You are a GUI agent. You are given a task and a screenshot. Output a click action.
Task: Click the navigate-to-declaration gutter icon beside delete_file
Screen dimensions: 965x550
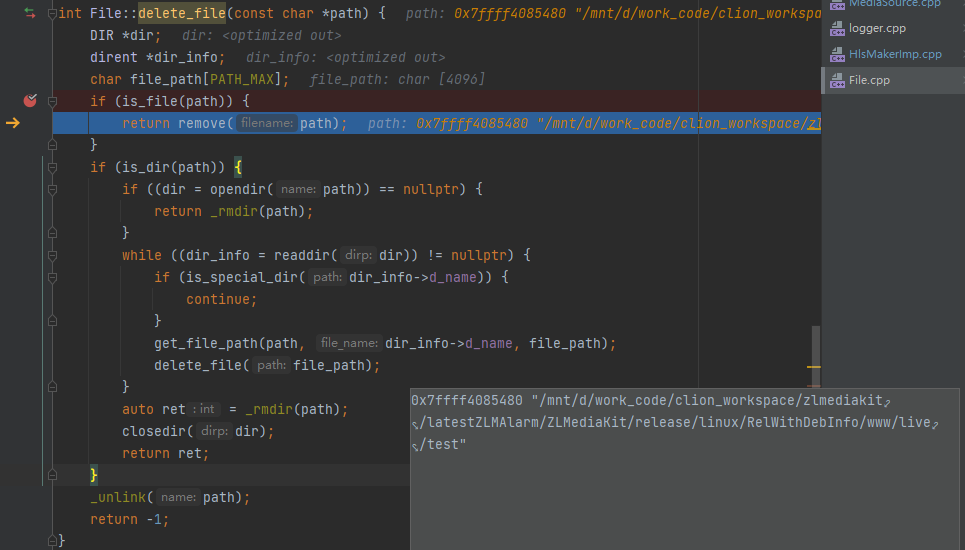click(30, 13)
